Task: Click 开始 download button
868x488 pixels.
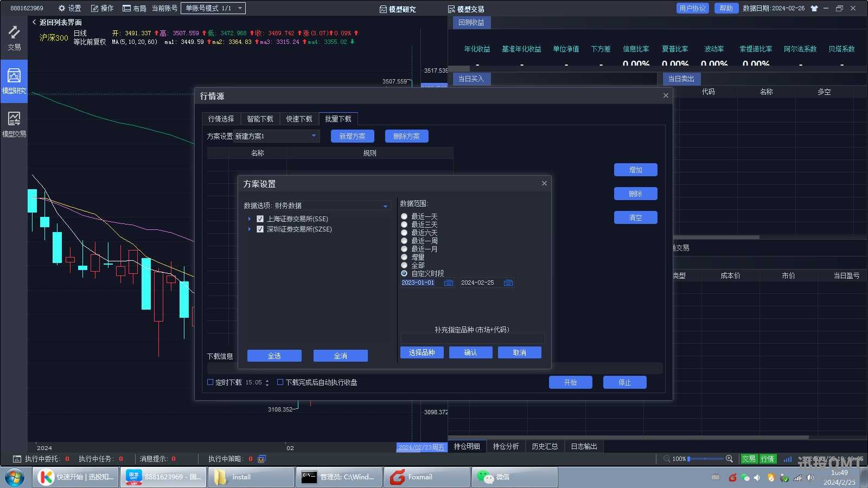Action: coord(571,382)
